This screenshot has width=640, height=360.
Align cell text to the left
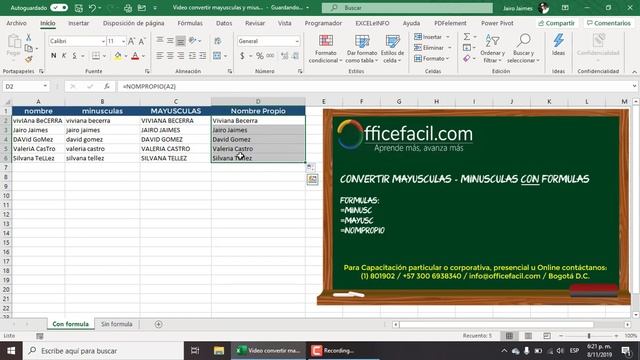coord(160,56)
